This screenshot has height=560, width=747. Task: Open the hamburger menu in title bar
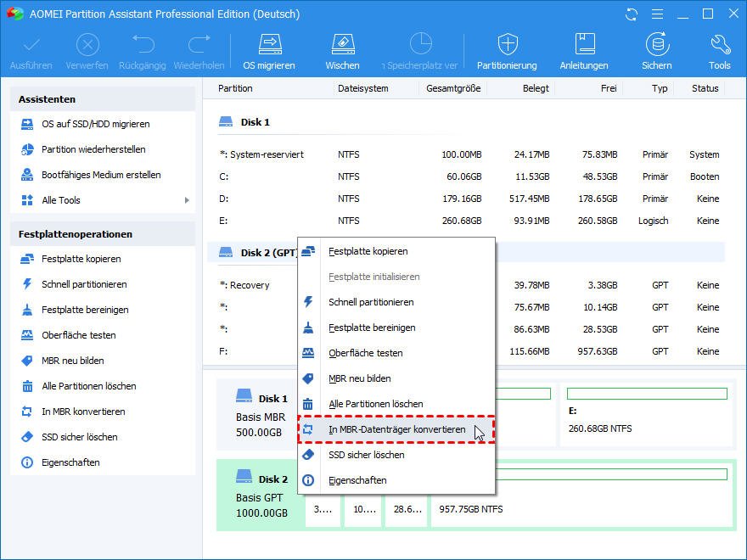(657, 14)
